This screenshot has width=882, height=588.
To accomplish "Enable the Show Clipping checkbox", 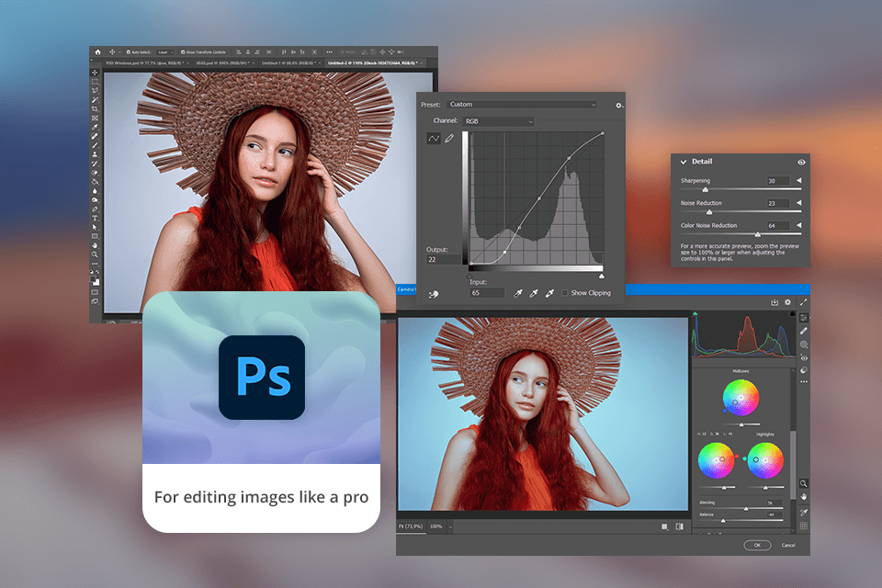I will click(x=565, y=293).
